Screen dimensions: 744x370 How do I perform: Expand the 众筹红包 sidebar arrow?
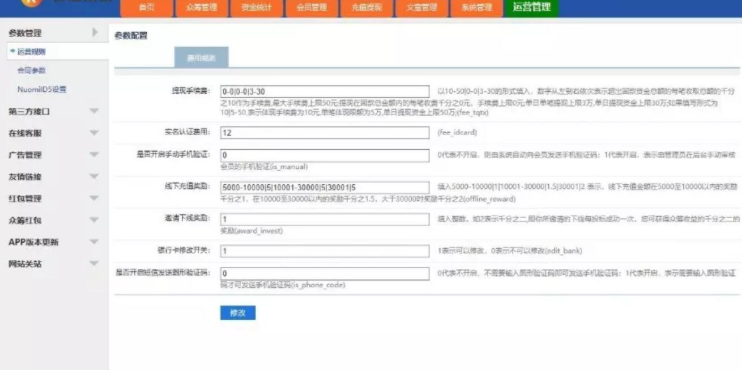pyautogui.click(x=94, y=220)
